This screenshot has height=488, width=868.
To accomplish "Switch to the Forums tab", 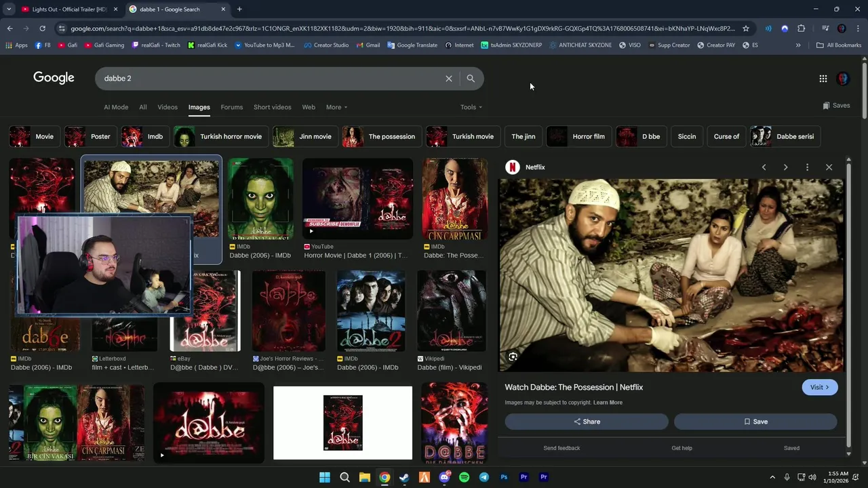I will [x=231, y=107].
